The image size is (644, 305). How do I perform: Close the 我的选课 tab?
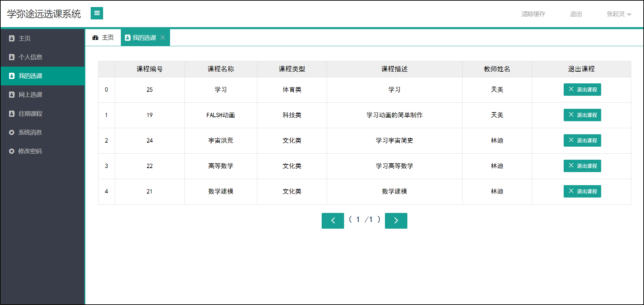[x=163, y=37]
